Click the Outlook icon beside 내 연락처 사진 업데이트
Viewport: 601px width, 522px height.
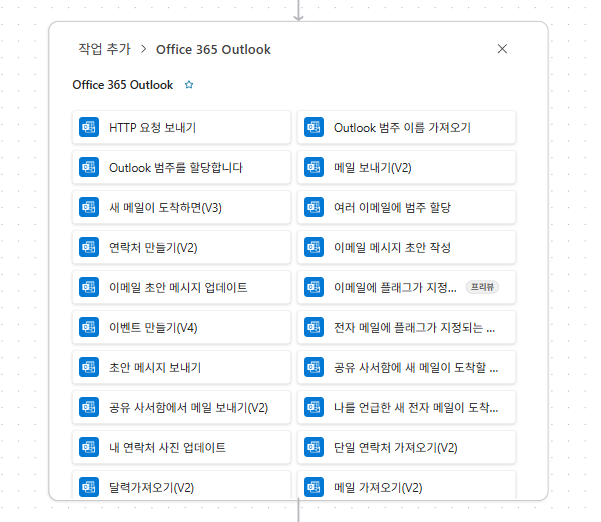89,447
